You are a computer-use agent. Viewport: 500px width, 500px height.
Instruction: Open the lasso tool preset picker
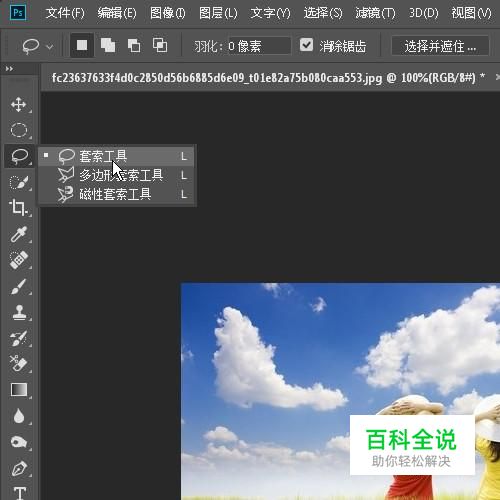(x=36, y=46)
